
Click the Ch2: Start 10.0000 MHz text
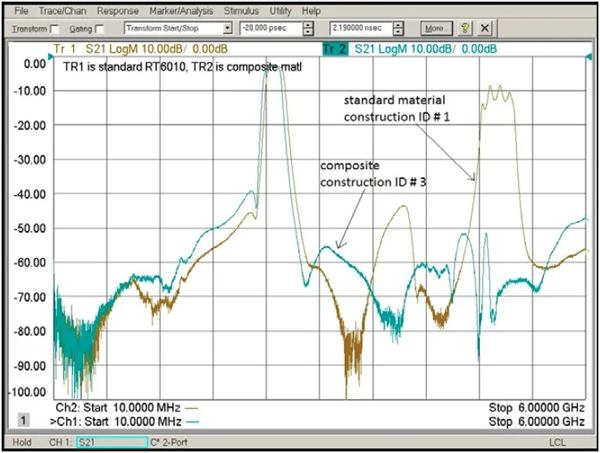pos(117,408)
